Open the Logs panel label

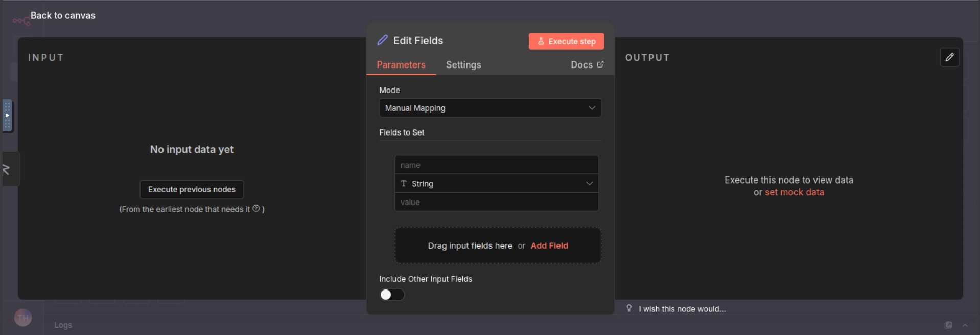pyautogui.click(x=63, y=325)
